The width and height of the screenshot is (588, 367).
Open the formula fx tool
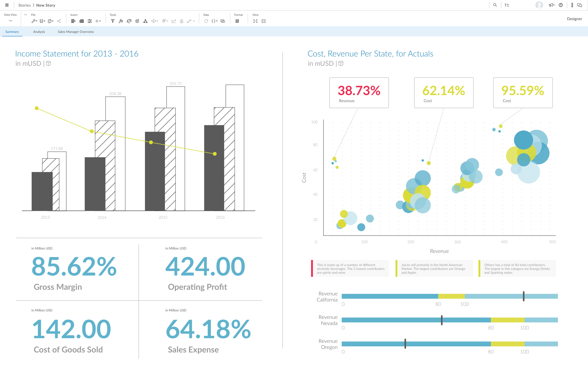(x=121, y=21)
